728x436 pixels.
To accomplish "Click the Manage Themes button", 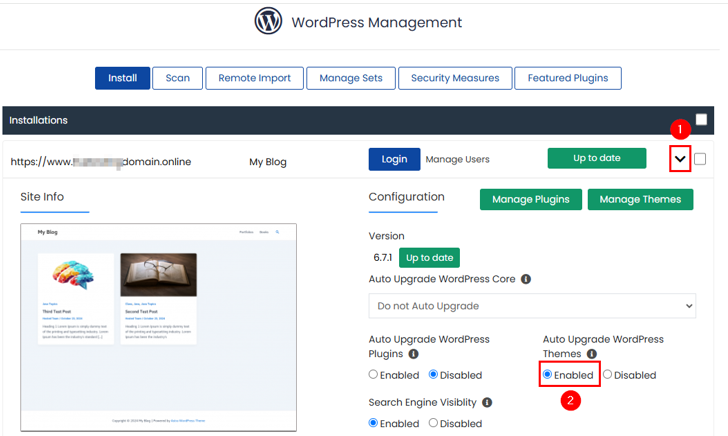I will coord(640,199).
